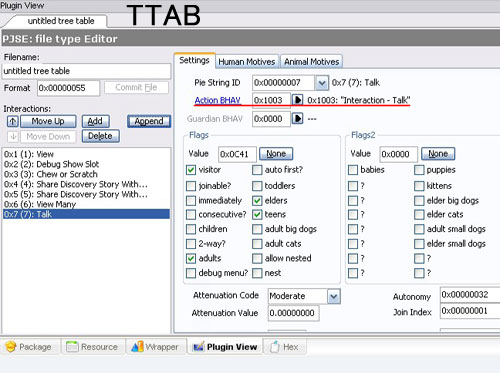Check the auto first? flag
500x373 pixels.
tap(257, 170)
